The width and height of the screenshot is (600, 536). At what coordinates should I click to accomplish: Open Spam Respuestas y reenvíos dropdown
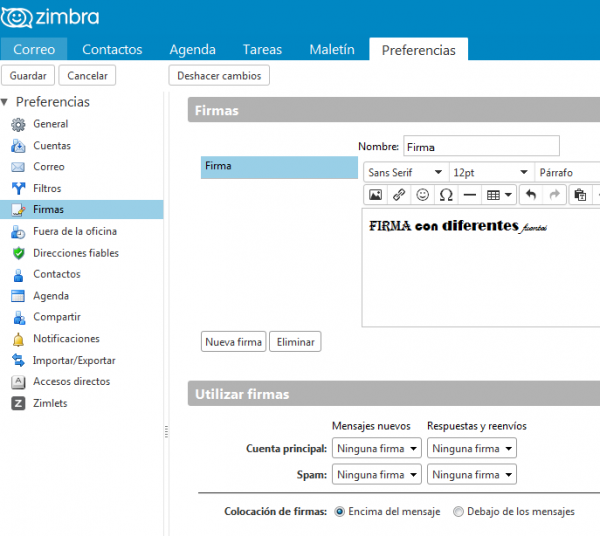coord(472,474)
